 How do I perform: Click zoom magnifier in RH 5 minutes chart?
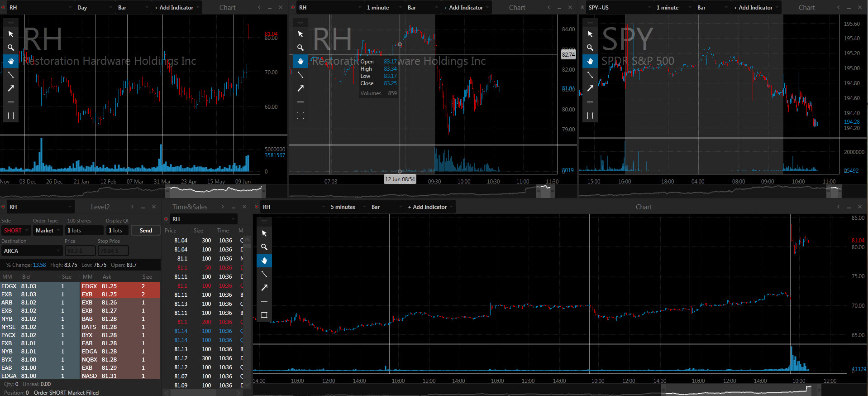tap(264, 247)
